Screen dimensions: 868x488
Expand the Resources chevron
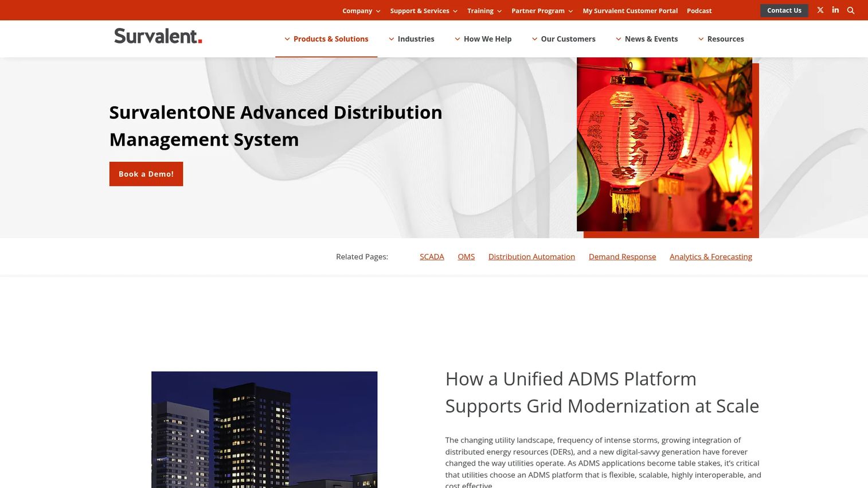coord(701,39)
